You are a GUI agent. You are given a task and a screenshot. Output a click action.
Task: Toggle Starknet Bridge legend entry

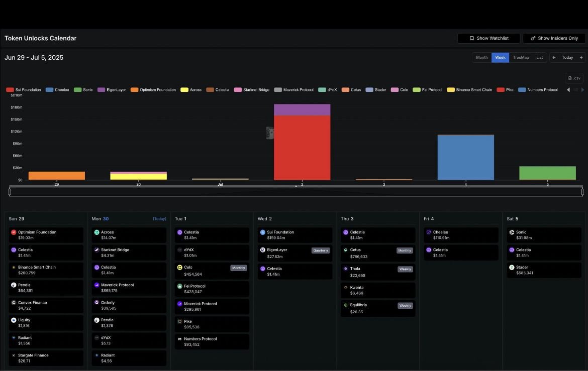(252, 90)
